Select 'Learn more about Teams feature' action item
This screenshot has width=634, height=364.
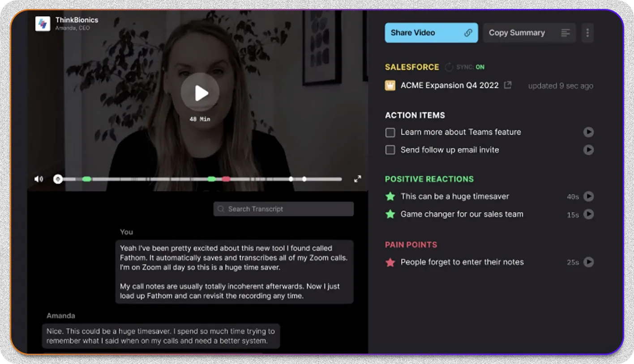461,132
